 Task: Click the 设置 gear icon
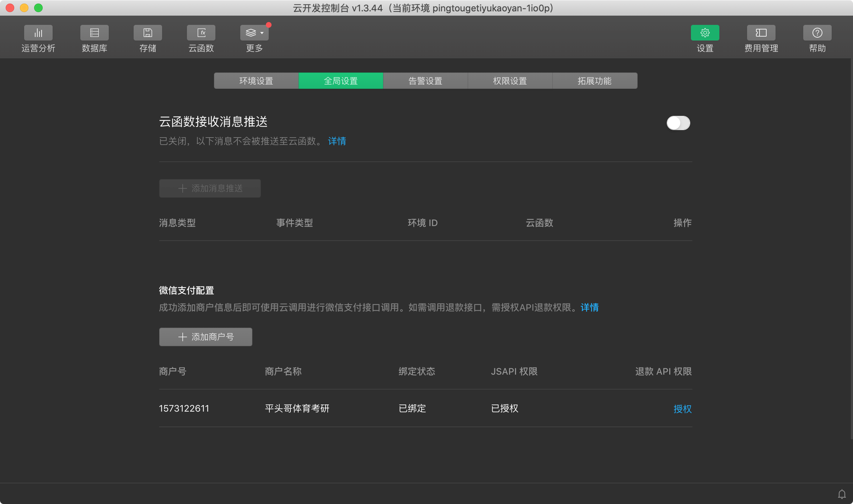point(705,33)
